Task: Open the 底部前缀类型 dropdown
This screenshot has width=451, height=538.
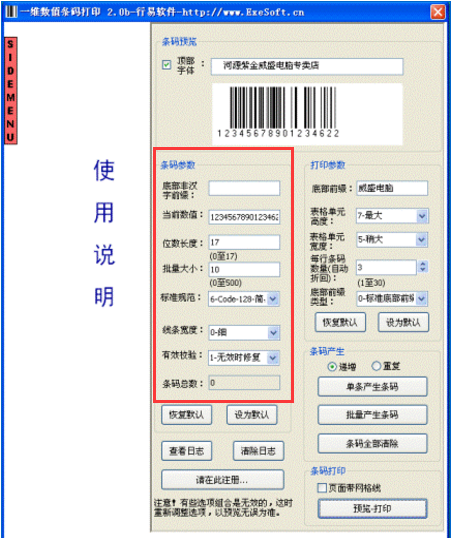Action: pos(392,299)
